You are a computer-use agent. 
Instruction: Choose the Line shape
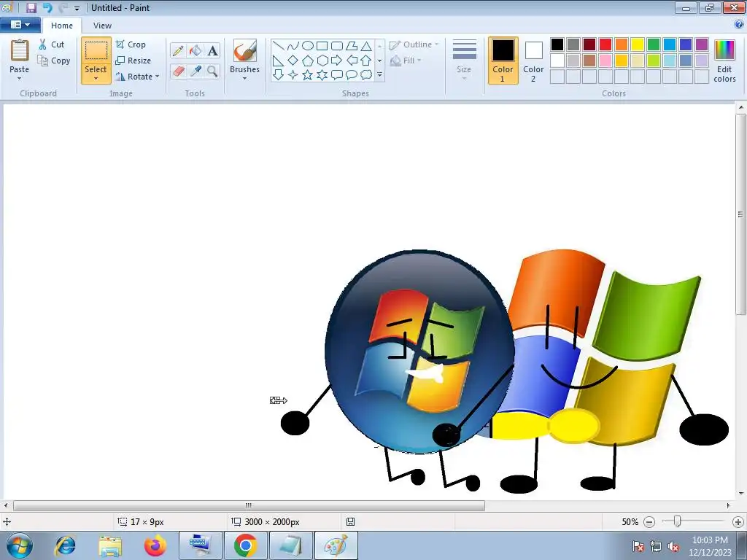[279, 46]
